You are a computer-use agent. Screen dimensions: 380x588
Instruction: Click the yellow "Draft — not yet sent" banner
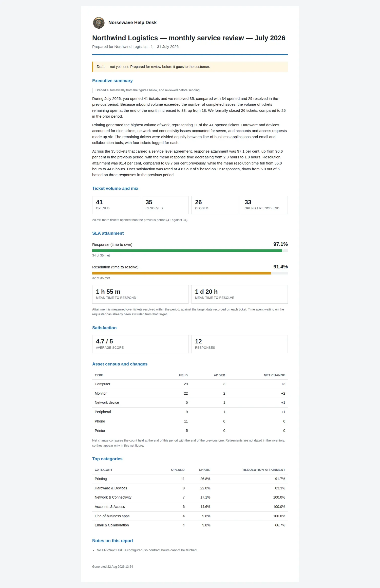190,67
